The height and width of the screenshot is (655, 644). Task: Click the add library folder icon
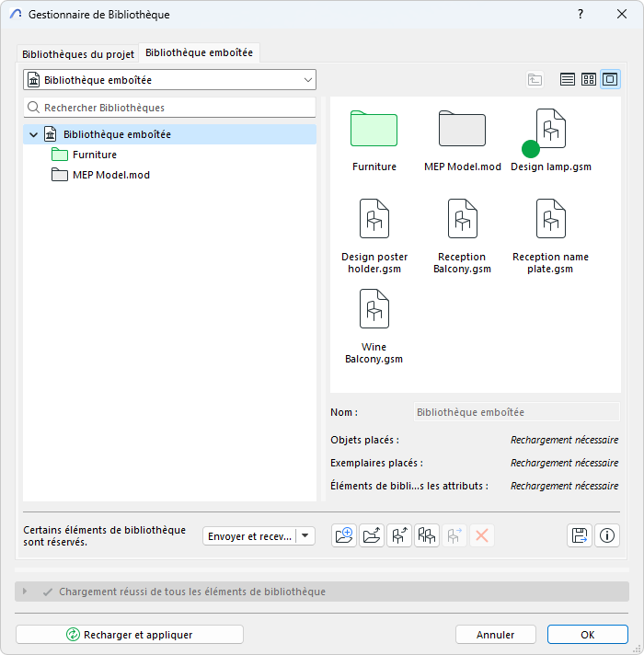coord(344,535)
